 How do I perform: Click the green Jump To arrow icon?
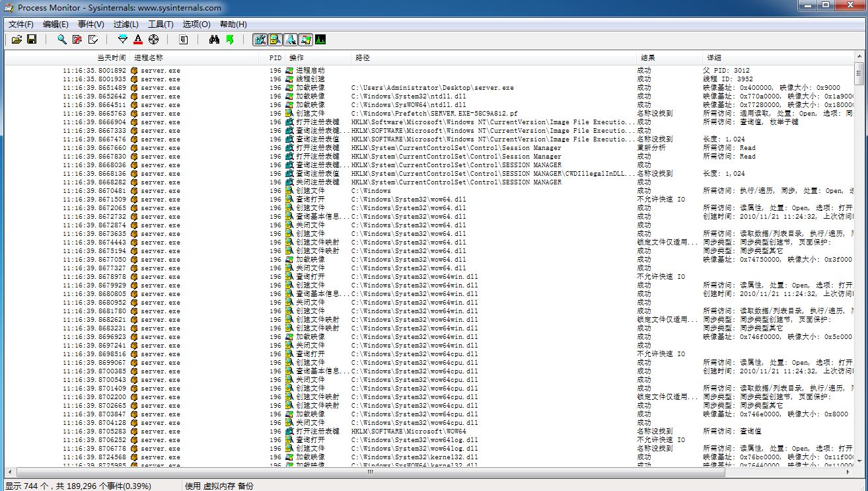tap(230, 40)
